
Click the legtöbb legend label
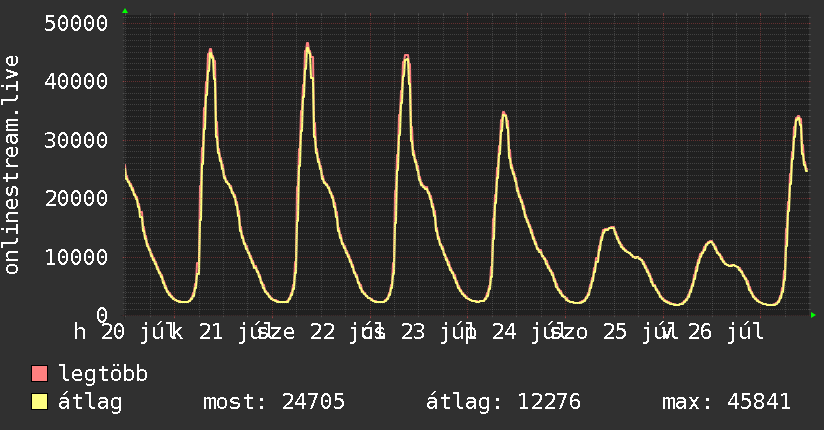tap(103, 374)
